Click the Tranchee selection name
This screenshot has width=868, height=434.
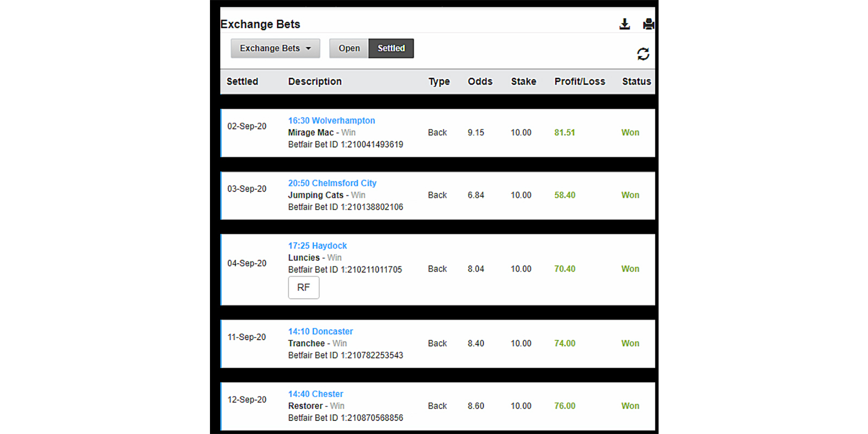click(x=307, y=343)
